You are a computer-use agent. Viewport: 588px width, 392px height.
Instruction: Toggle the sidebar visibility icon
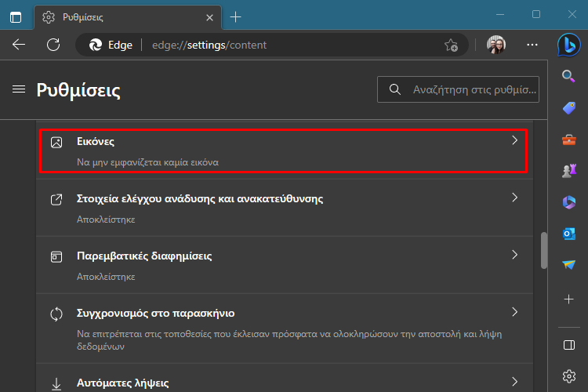tap(569, 345)
